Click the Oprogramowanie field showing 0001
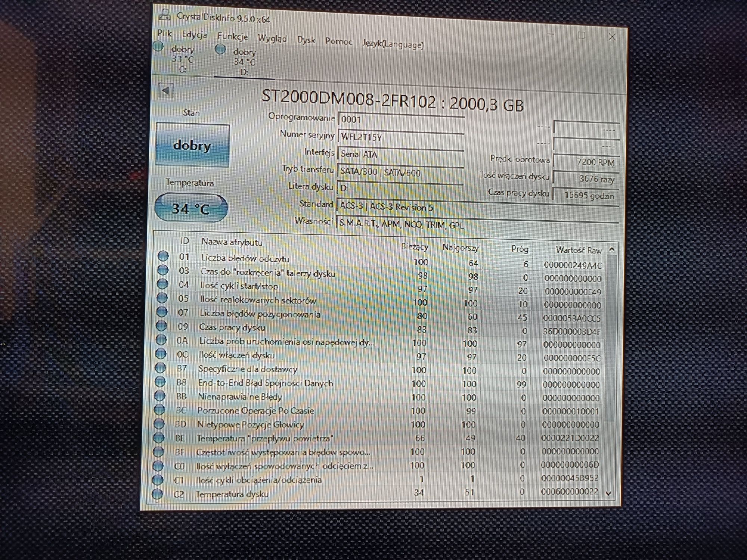 pos(401,120)
